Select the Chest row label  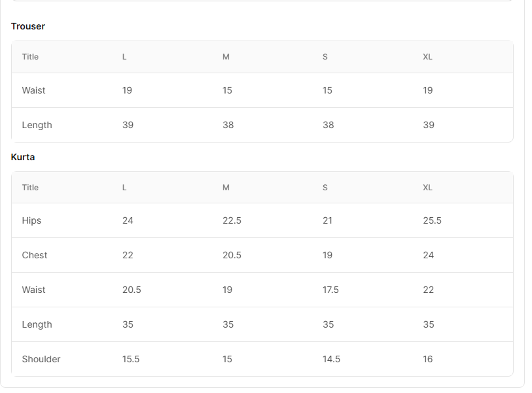[x=35, y=255]
